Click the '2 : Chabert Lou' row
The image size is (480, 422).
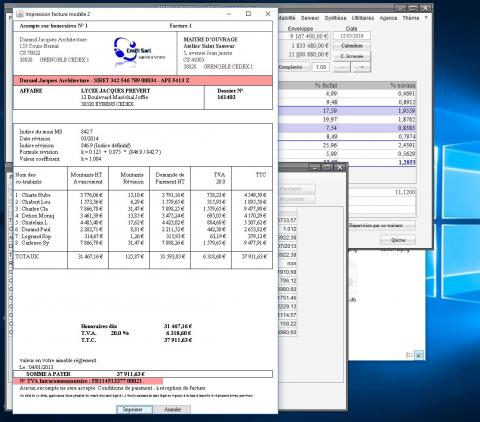[143, 202]
